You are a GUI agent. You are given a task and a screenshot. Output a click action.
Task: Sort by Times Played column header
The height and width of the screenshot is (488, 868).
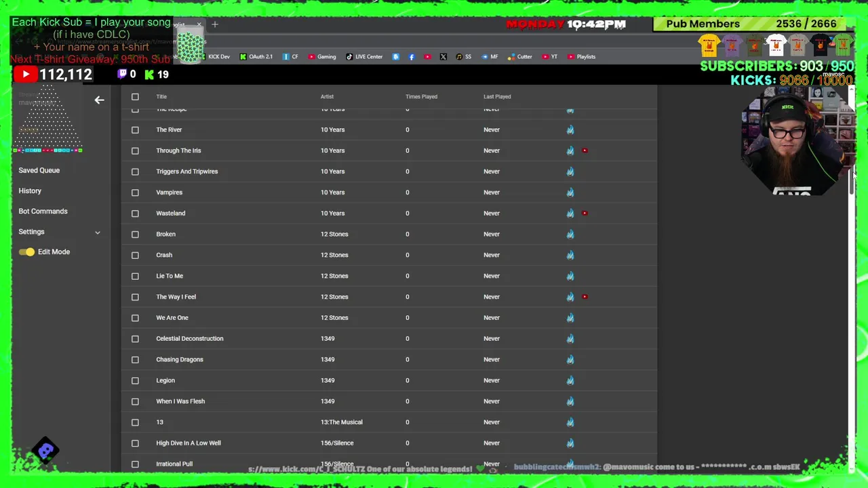(421, 97)
